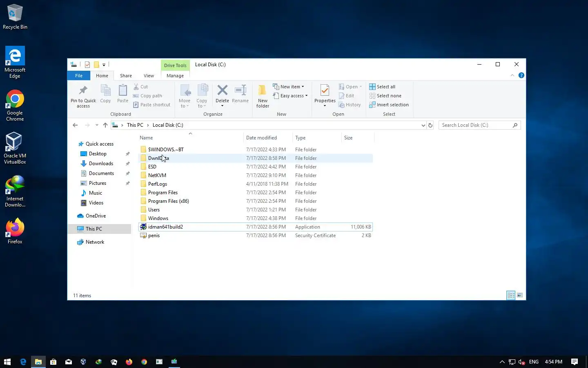Select Downloads in navigation pane
Viewport: 588px width, 368px height.
[x=101, y=164]
